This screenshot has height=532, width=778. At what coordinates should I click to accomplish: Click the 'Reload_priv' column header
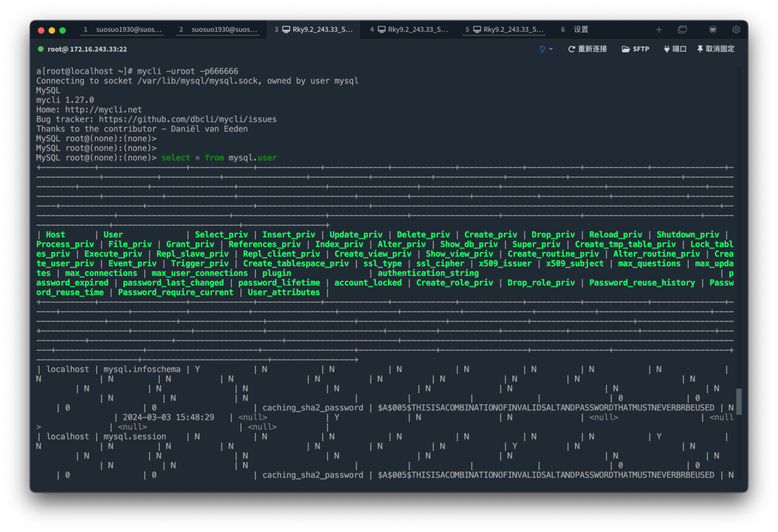[616, 234]
